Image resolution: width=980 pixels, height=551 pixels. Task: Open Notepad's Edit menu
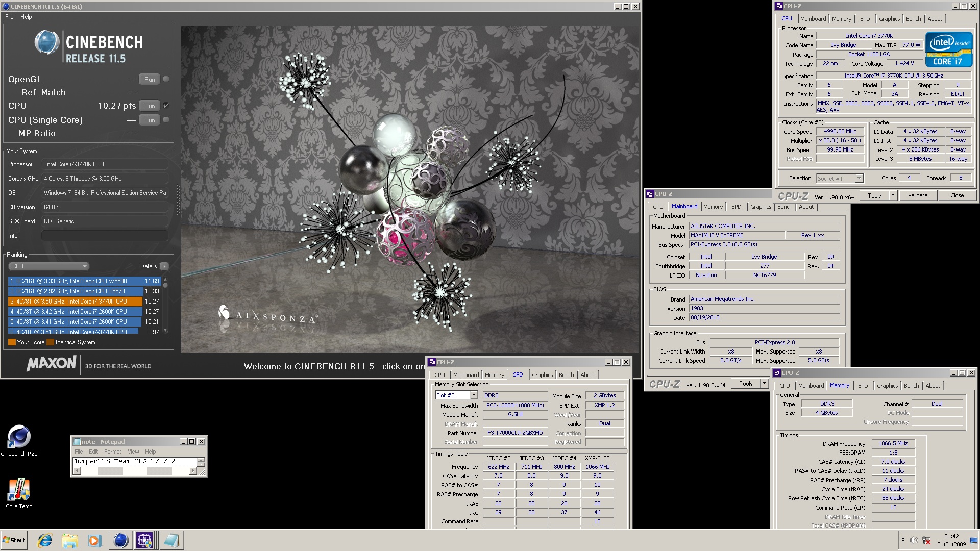pos(93,452)
